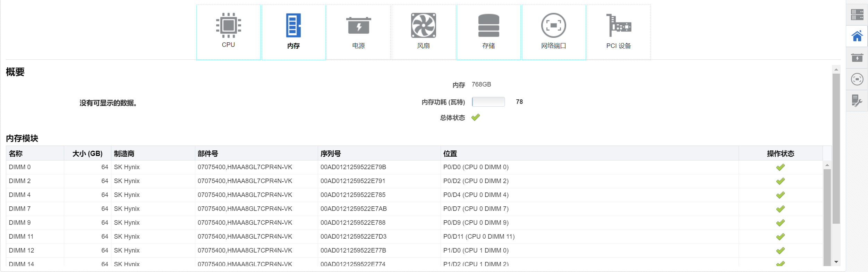Select the PCI 设备 tab
This screenshot has height=272, width=868.
click(x=619, y=32)
